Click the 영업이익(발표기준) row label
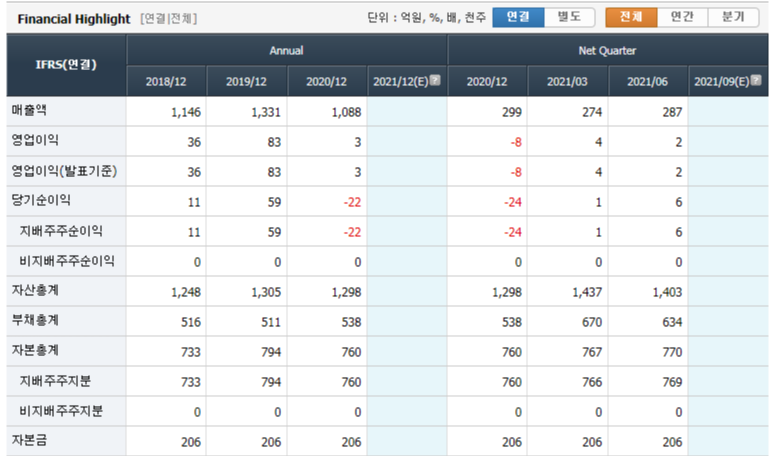776x456 pixels. (x=64, y=171)
